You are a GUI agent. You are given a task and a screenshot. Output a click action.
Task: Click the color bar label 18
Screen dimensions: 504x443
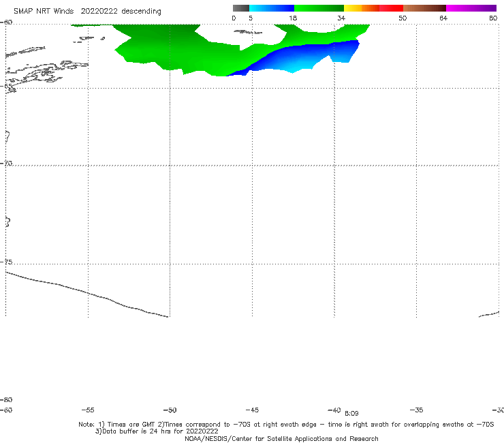[293, 18]
